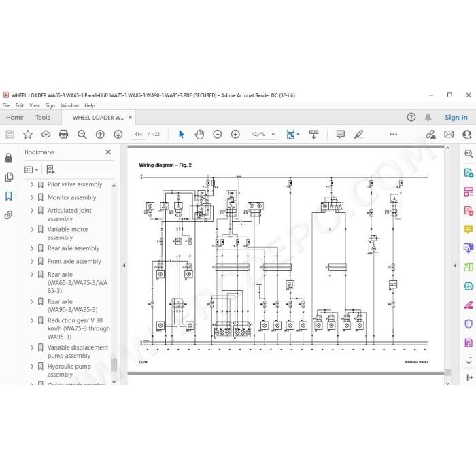Open notifications bell

(428, 117)
